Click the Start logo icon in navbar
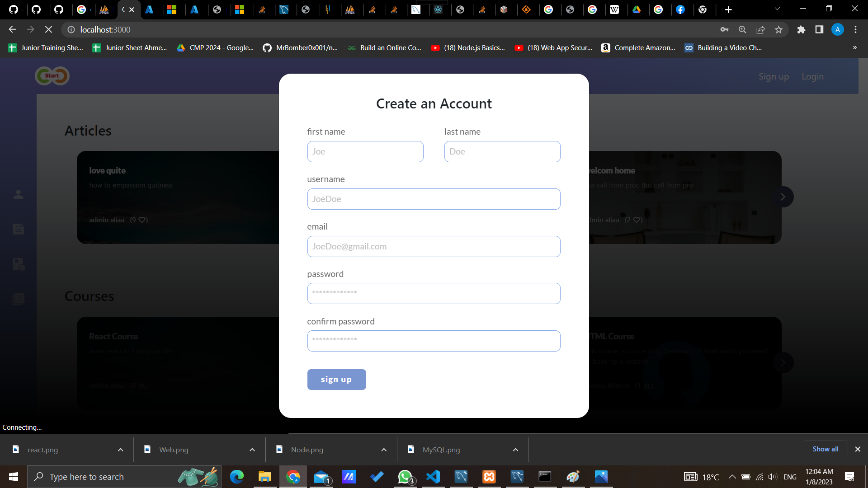This screenshot has width=868, height=488. tap(52, 76)
